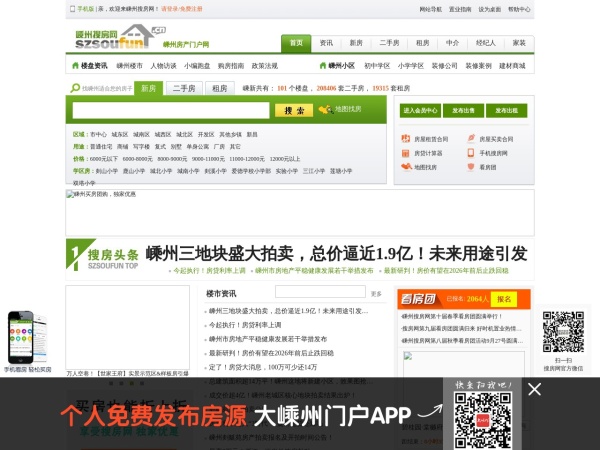Open the 初中学区 link
Screen dimensions: 600x450
coord(377,66)
